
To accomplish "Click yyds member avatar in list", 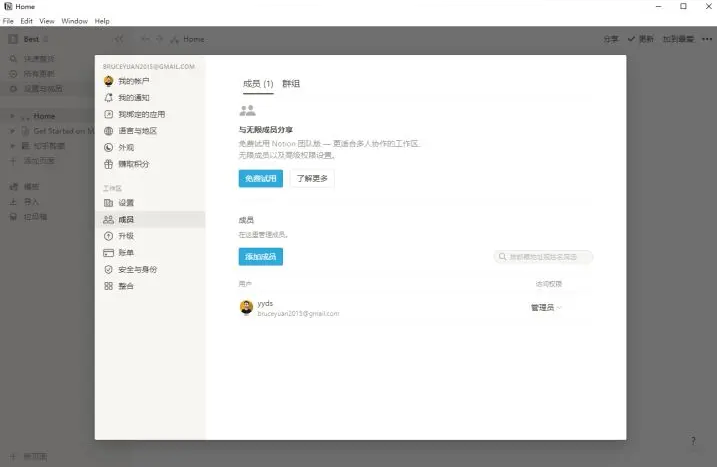I will [246, 307].
